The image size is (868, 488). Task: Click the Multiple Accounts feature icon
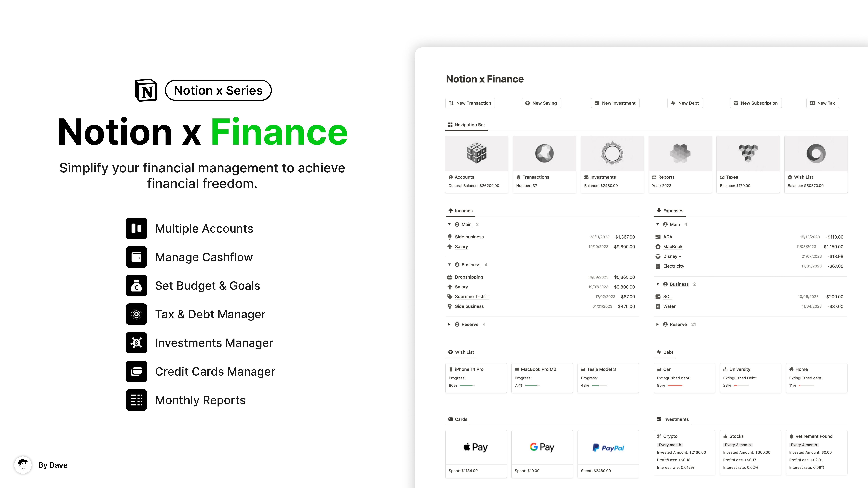136,228
